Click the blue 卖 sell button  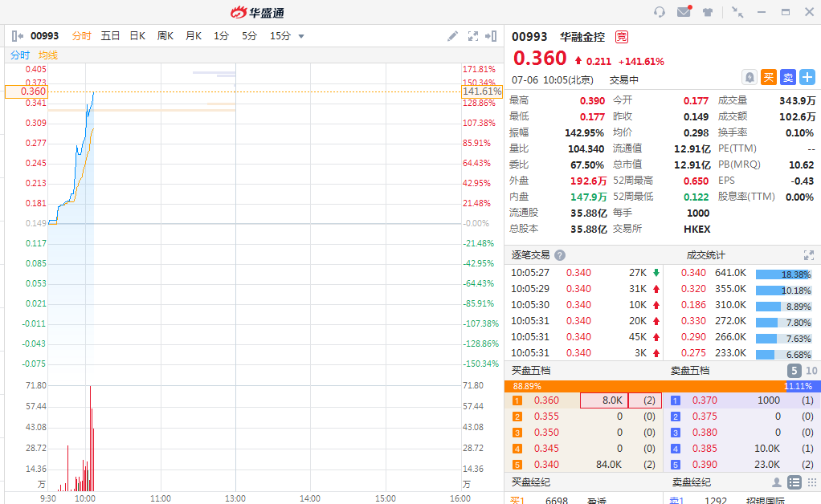click(788, 77)
